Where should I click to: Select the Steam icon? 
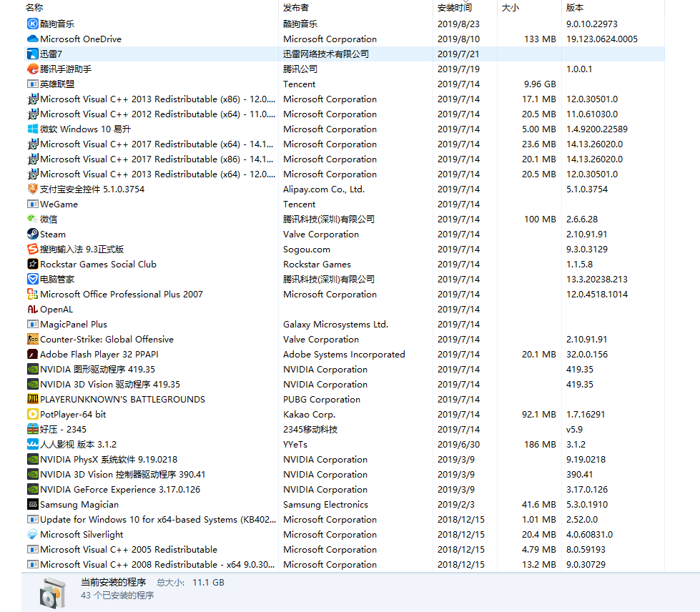(x=33, y=235)
